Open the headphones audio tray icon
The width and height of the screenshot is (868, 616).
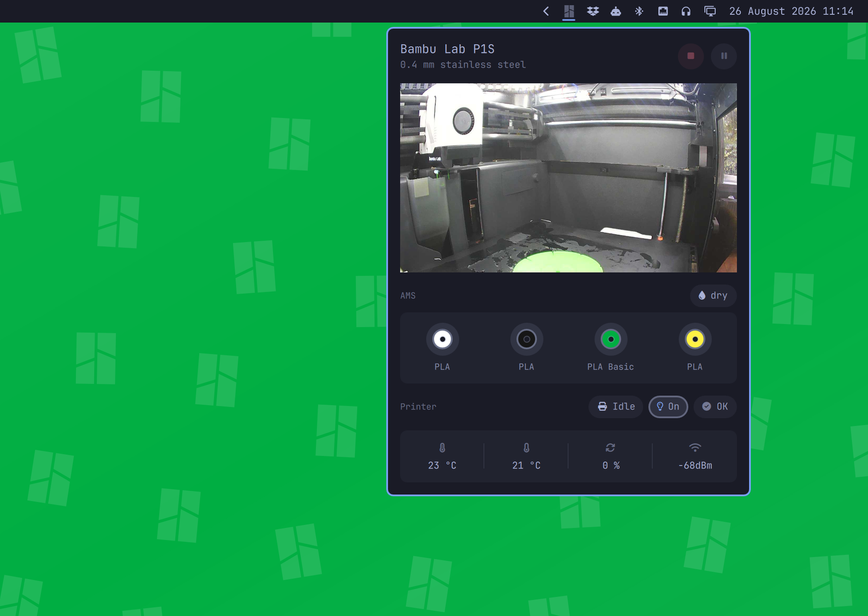[686, 11]
